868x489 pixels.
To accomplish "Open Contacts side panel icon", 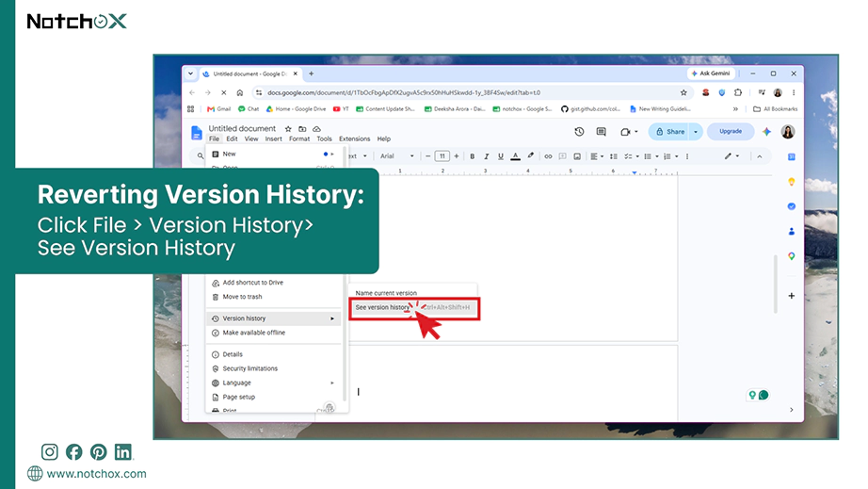I will [792, 232].
